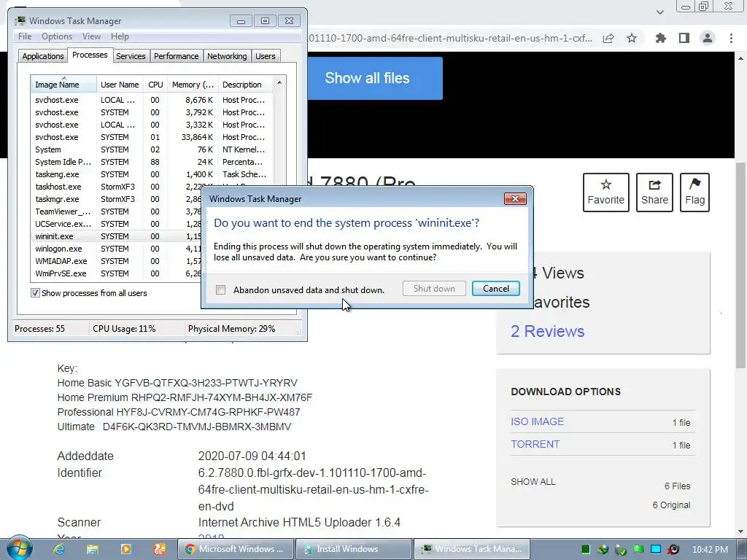Viewport: 747px width, 560px height.
Task: Close the wininit.exe confirmation dialog with the red X
Action: [x=515, y=198]
